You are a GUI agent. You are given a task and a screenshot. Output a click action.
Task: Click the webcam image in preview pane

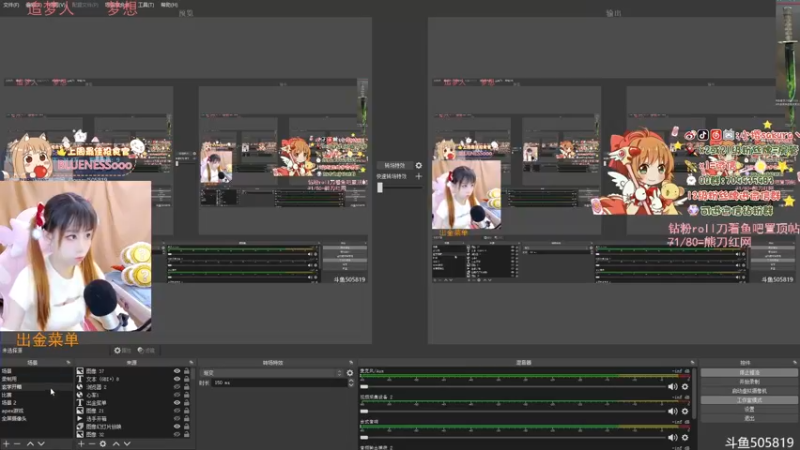pyautogui.click(x=76, y=256)
